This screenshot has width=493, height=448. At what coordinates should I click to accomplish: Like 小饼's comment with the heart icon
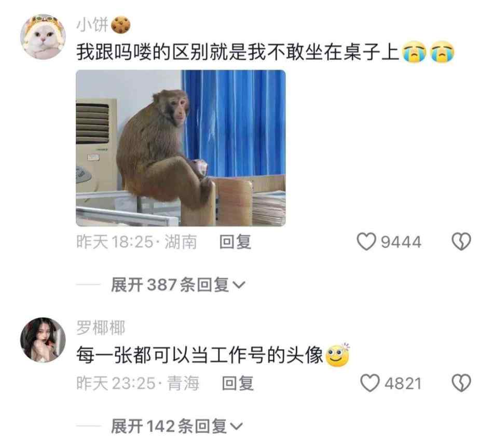pos(366,242)
